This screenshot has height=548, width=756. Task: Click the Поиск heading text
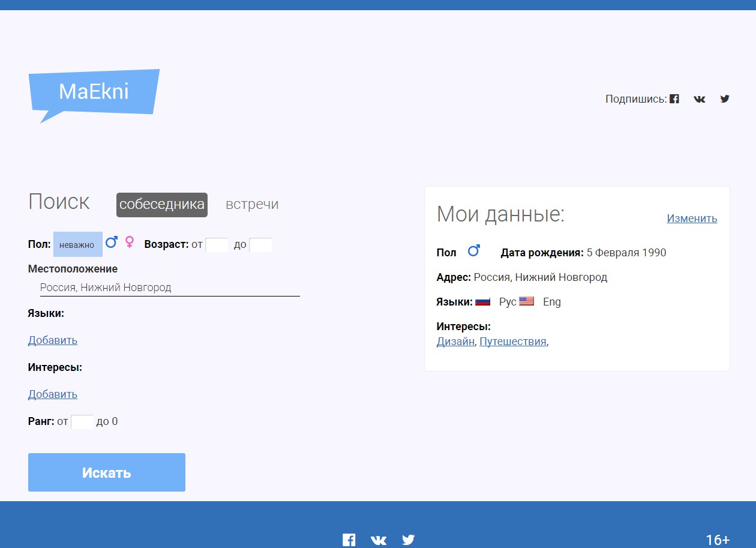click(59, 202)
